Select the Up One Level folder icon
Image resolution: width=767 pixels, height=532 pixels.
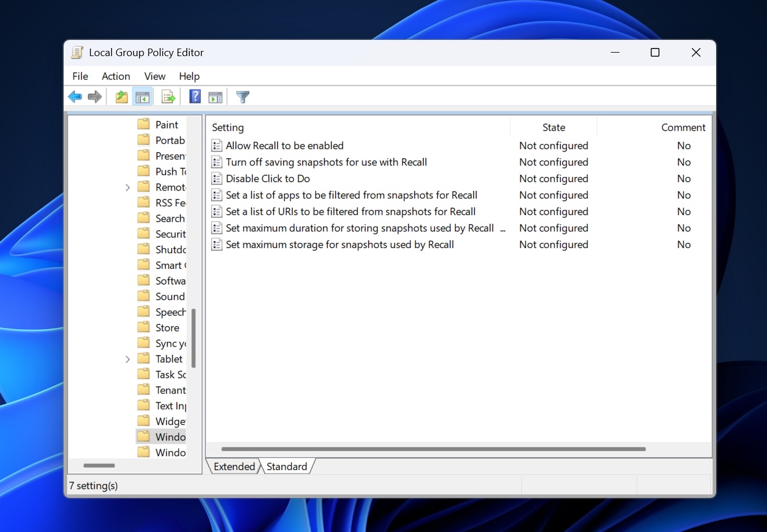pyautogui.click(x=121, y=97)
